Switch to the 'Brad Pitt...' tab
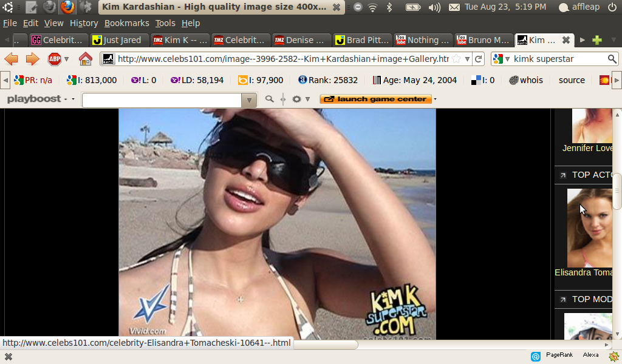The image size is (622, 364). pyautogui.click(x=362, y=40)
